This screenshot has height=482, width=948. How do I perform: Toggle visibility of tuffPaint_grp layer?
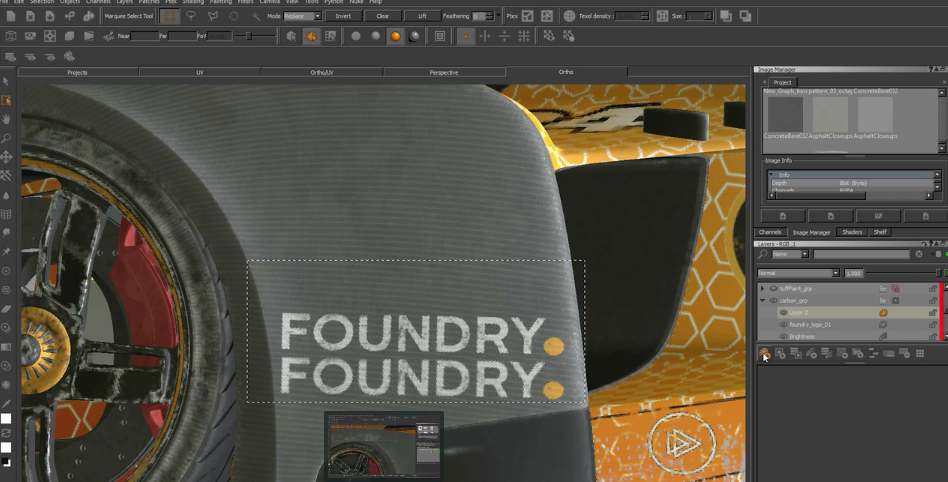coord(773,288)
